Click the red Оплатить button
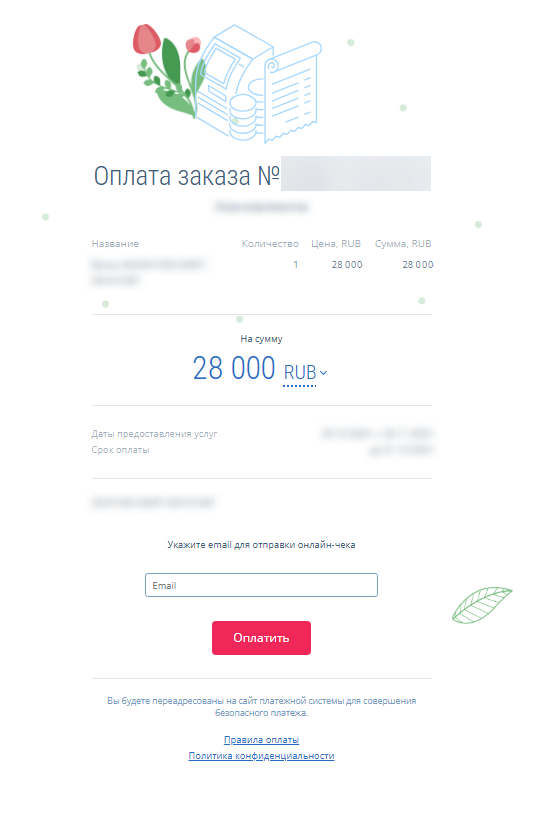 pyautogui.click(x=261, y=638)
